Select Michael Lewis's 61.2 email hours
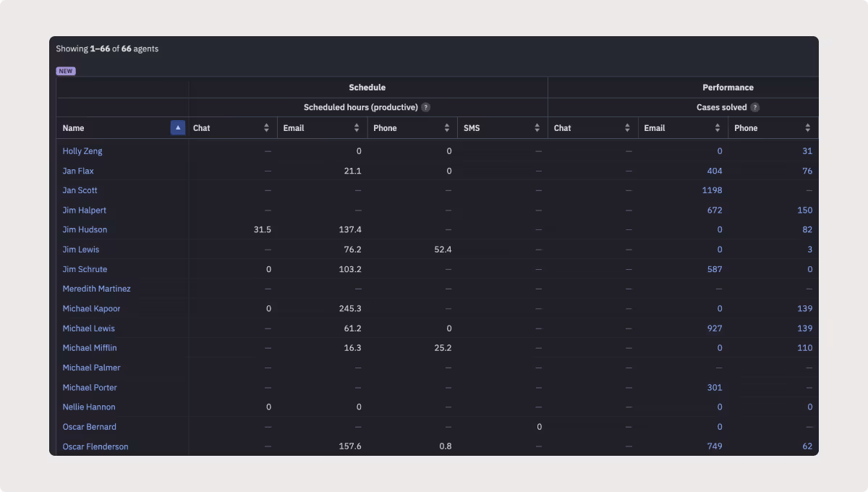 (352, 328)
